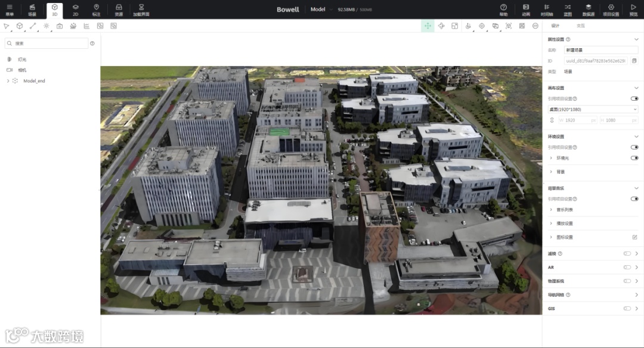Select the cube geometry tool
Screen dimensions: 644x348
[x=20, y=26]
